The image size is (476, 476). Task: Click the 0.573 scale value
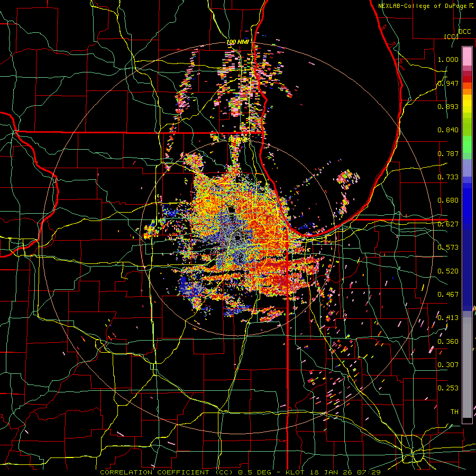pyautogui.click(x=448, y=248)
